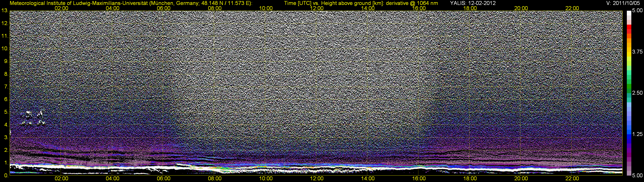
Task: Click the 06:00 label on bottom axis
Action: pyautogui.click(x=164, y=179)
